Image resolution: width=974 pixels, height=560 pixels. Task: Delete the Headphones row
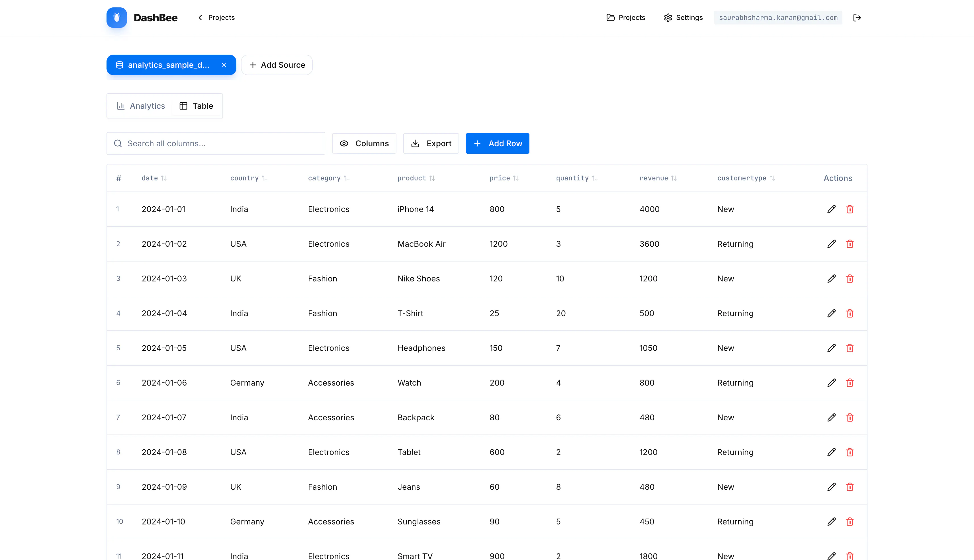(850, 348)
